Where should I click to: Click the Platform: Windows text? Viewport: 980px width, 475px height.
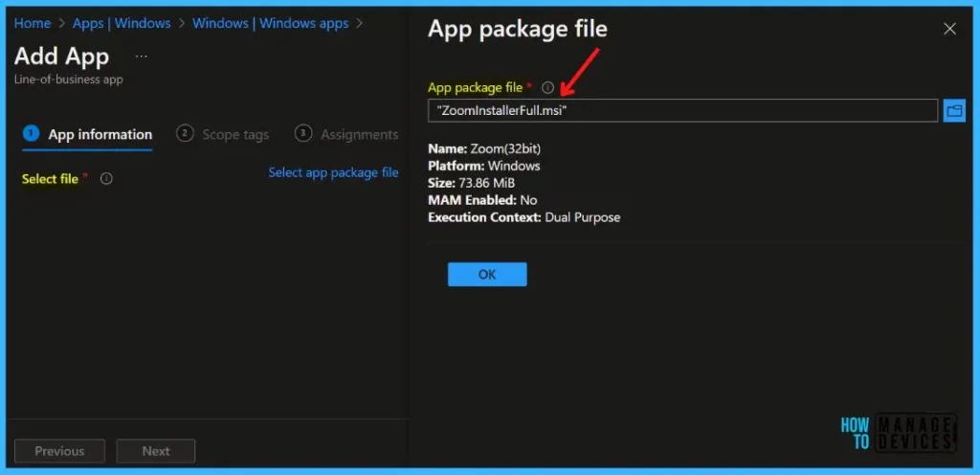pos(483,167)
